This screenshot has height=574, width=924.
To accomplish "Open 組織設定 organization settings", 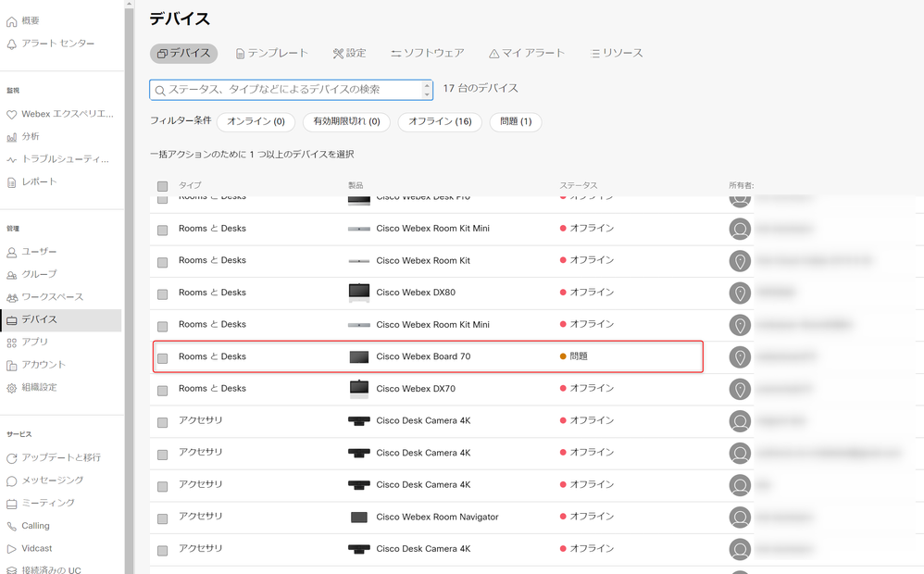I will (31, 387).
